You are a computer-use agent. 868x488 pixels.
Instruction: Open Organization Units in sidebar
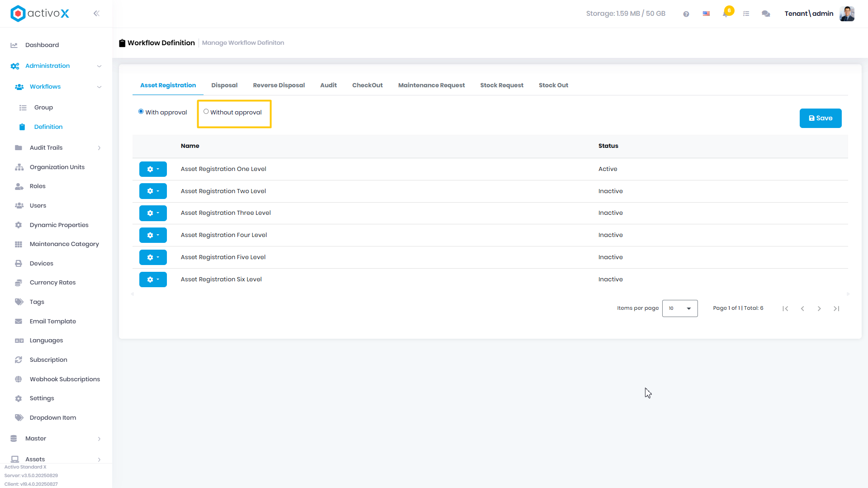(x=57, y=167)
